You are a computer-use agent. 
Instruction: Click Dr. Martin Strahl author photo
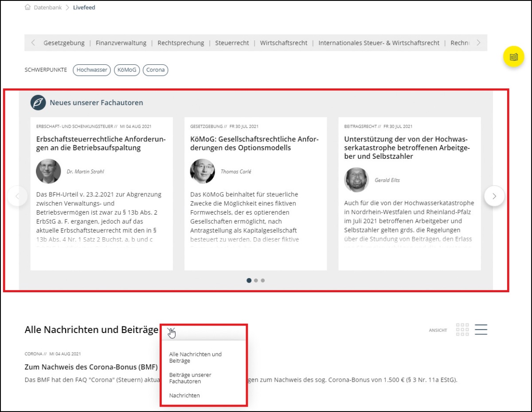point(48,171)
